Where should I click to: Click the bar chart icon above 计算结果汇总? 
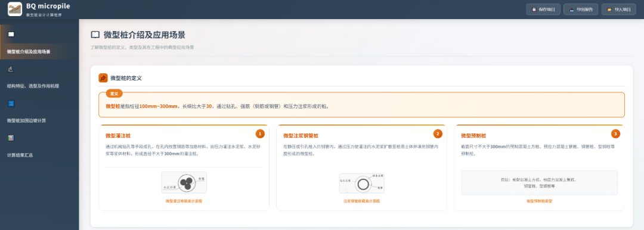(11, 138)
